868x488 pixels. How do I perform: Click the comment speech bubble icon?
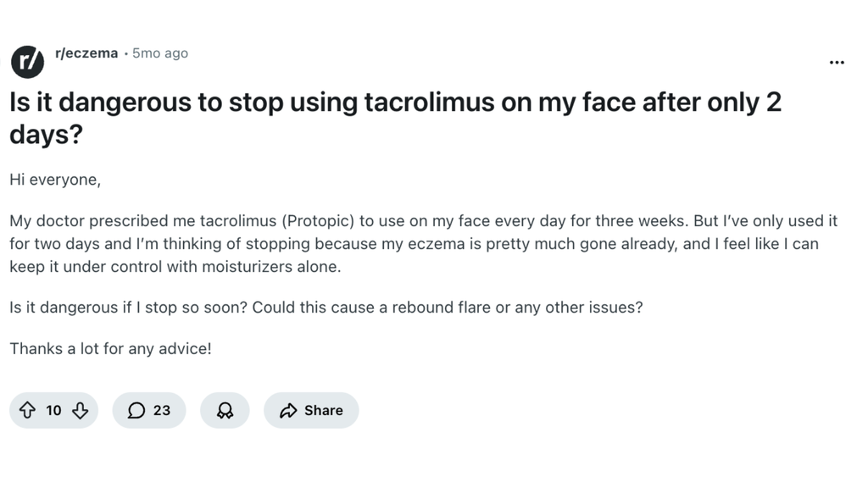(136, 411)
